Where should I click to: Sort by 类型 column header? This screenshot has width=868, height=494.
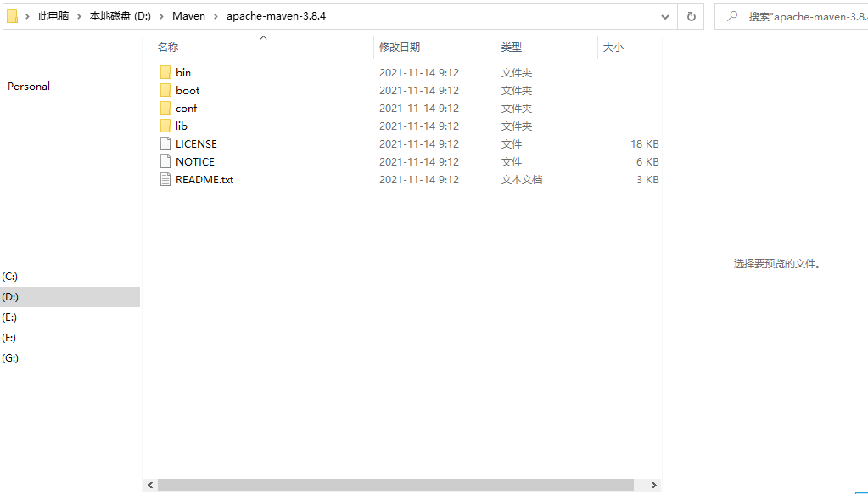(512, 48)
